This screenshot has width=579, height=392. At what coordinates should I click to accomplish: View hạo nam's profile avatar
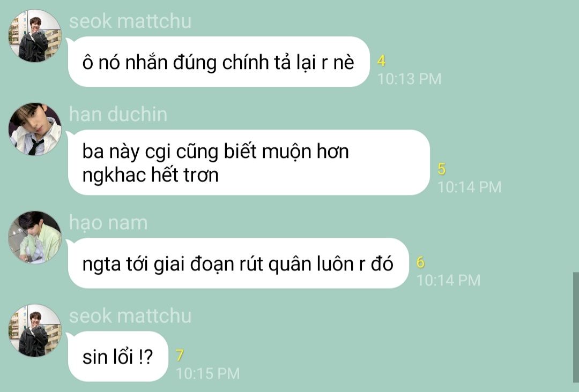35,237
